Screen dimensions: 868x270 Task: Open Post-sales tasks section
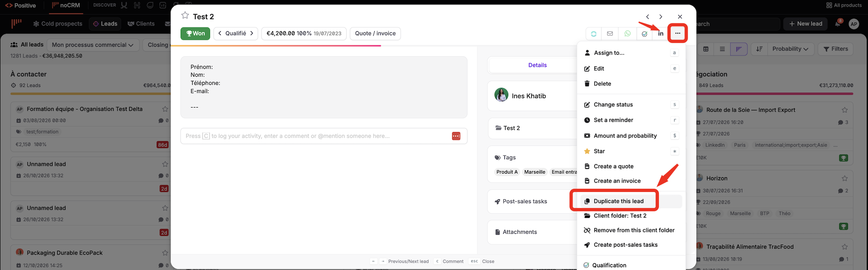tap(532, 201)
